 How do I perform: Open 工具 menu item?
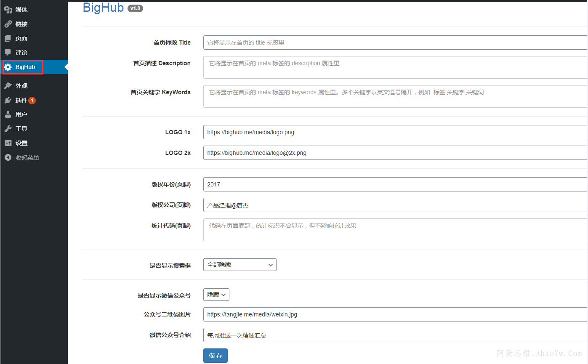(x=21, y=129)
